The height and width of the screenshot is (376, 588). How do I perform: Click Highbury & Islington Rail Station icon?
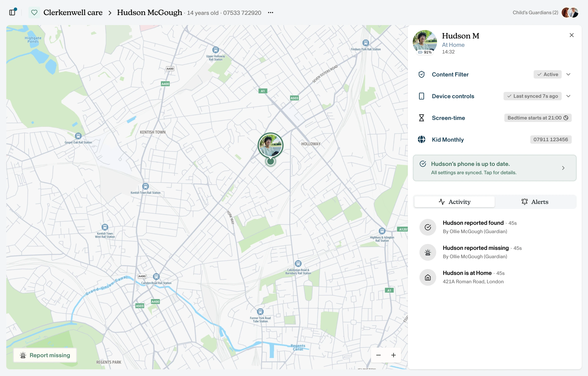point(382,231)
